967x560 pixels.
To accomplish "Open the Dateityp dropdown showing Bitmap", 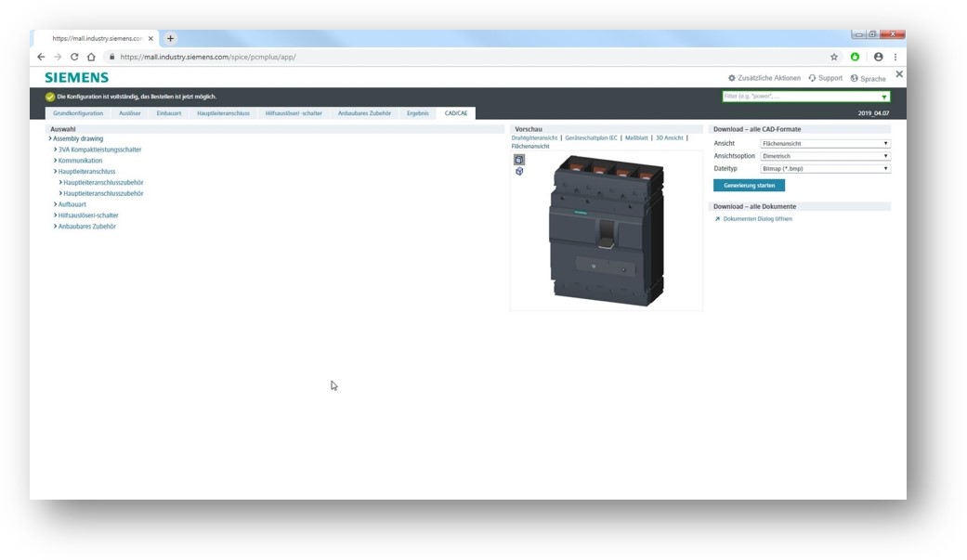I will (825, 169).
